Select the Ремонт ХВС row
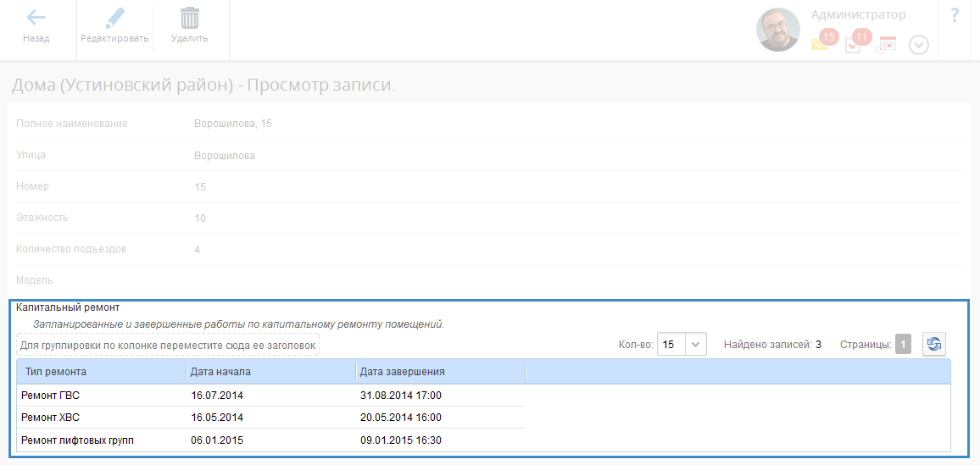The width and height of the screenshot is (980, 465). 271,418
